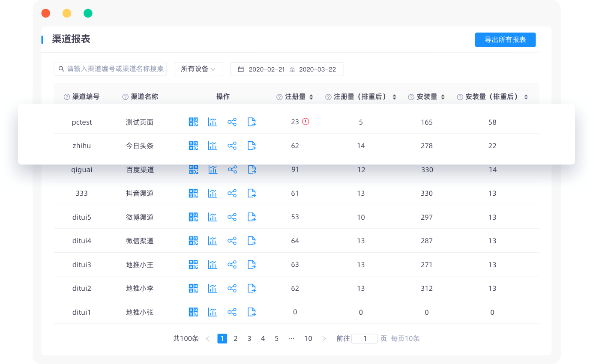The width and height of the screenshot is (593, 364).
Task: Share the pctest channel link
Action: pyautogui.click(x=232, y=122)
